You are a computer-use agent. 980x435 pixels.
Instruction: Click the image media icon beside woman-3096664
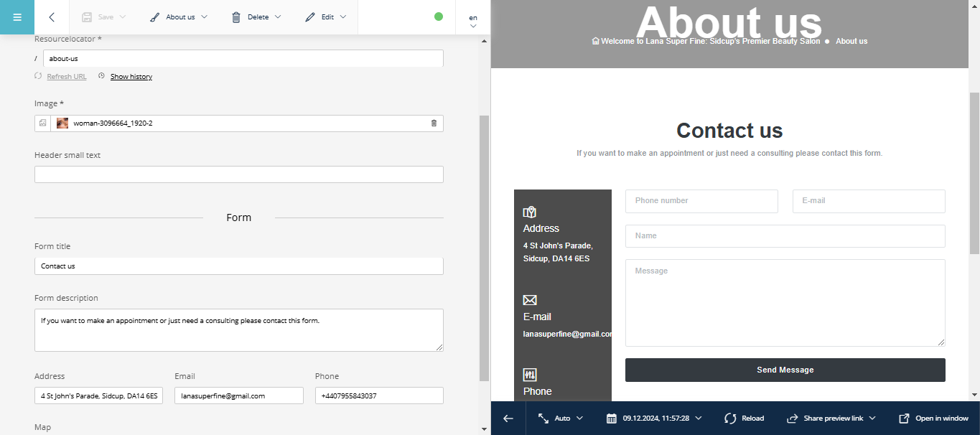point(42,123)
